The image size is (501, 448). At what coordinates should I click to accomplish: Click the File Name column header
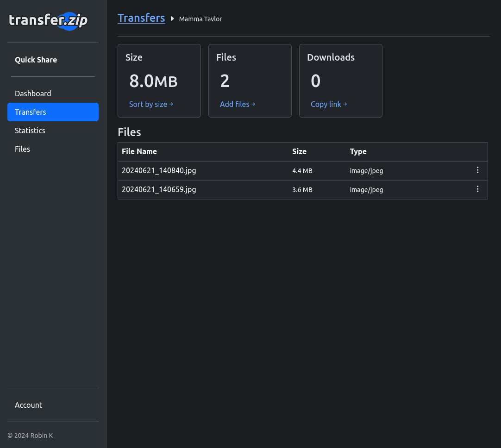tap(139, 151)
